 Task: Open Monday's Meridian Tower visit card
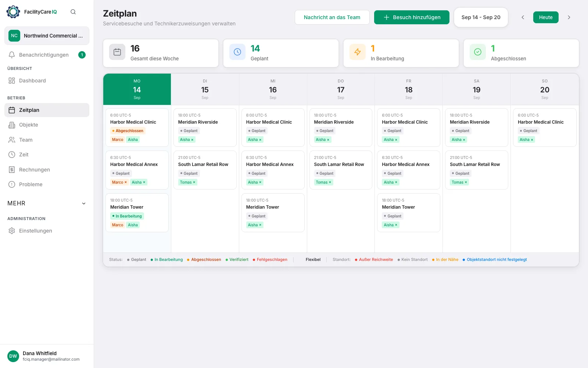137,213
